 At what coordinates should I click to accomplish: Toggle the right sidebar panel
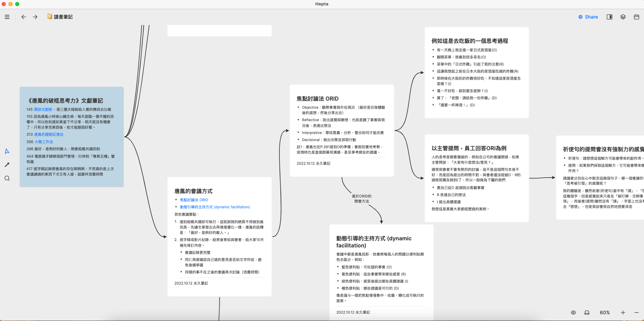(x=610, y=17)
